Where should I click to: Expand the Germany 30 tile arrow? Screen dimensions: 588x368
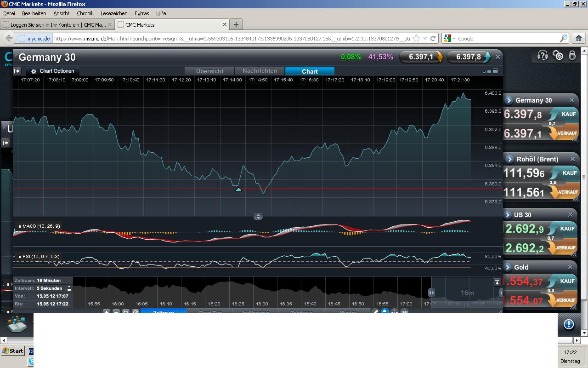click(509, 100)
